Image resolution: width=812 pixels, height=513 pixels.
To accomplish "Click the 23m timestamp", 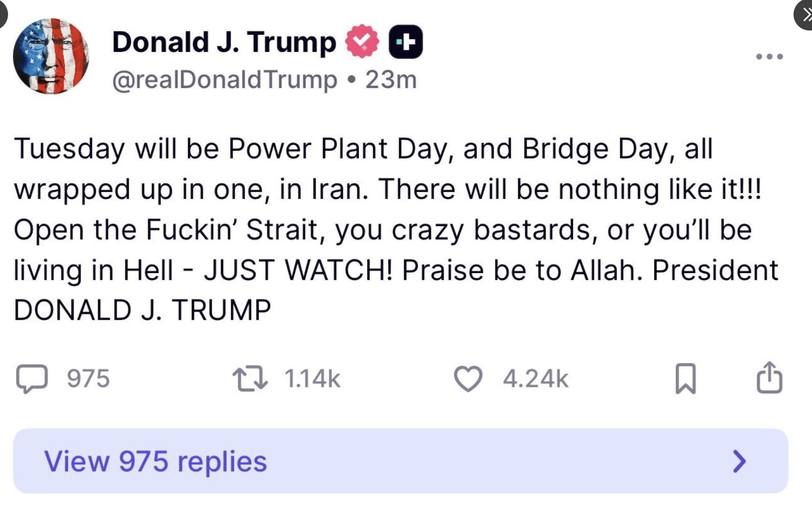I will pyautogui.click(x=391, y=79).
